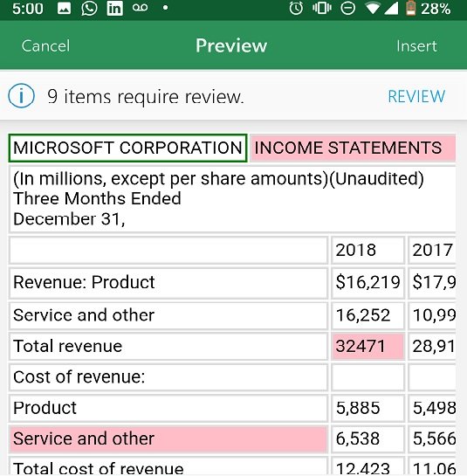Select the 16,252 cell
Image resolution: width=467 pixels, height=476 pixels.
tap(367, 315)
